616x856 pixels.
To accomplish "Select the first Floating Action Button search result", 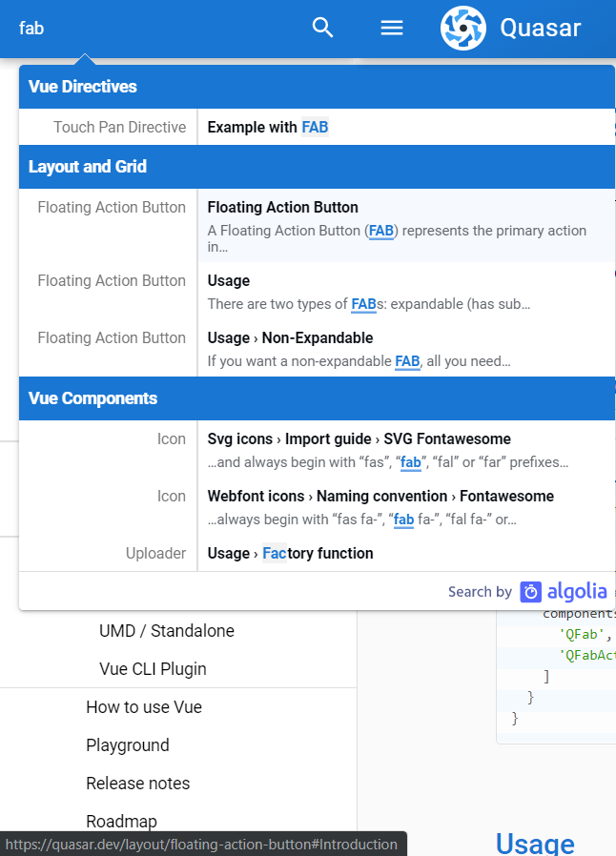I will [334, 225].
